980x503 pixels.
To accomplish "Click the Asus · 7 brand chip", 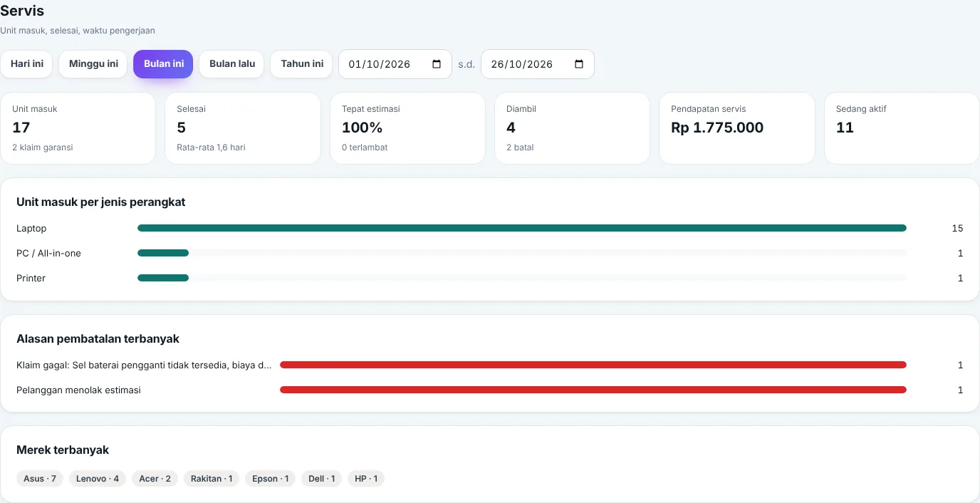I will [x=40, y=479].
